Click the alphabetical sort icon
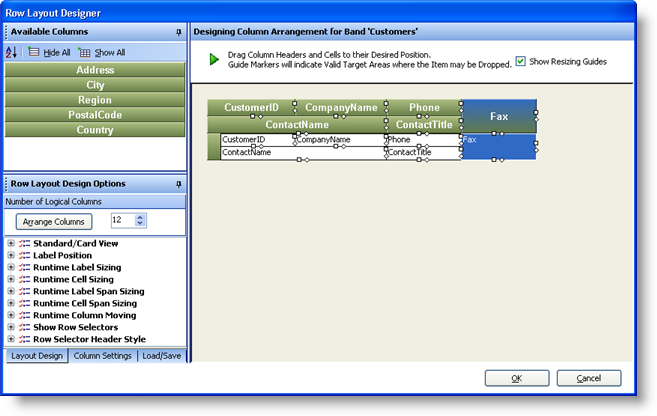657x416 pixels. 13,52
